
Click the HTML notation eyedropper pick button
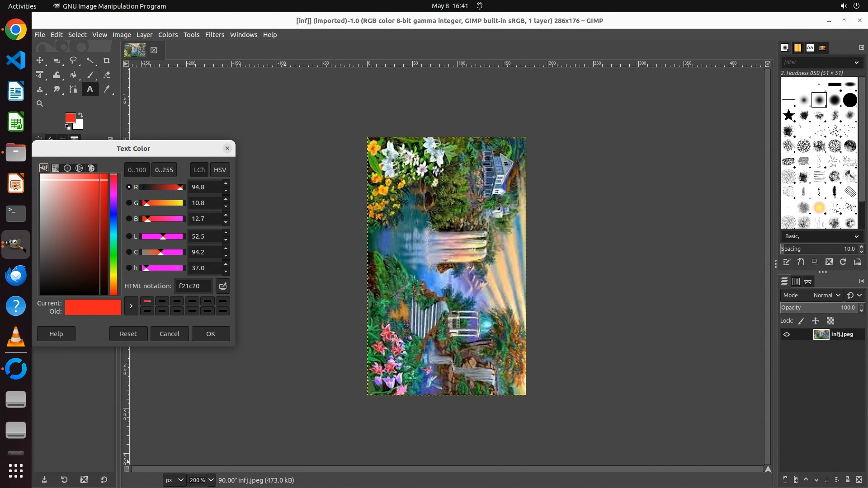point(222,286)
